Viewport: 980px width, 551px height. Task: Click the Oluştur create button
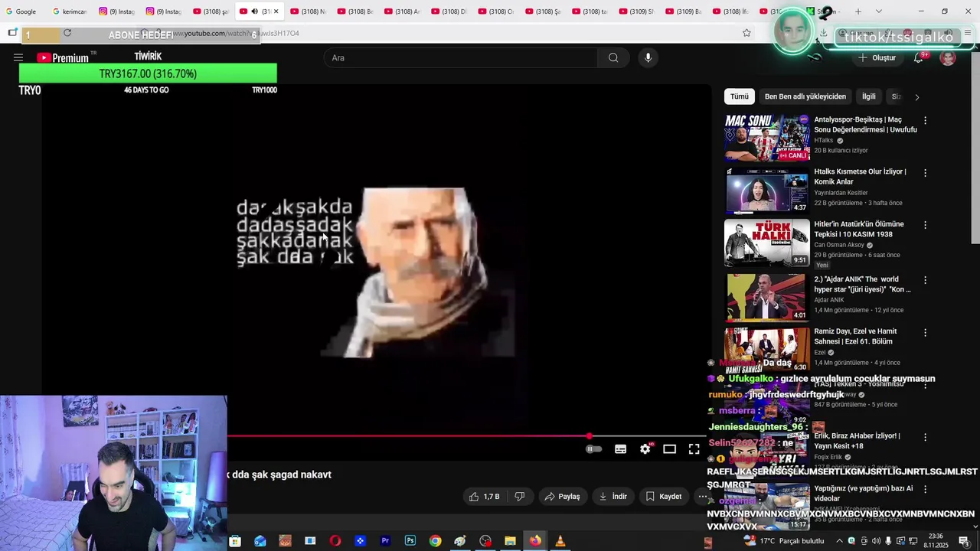point(877,58)
